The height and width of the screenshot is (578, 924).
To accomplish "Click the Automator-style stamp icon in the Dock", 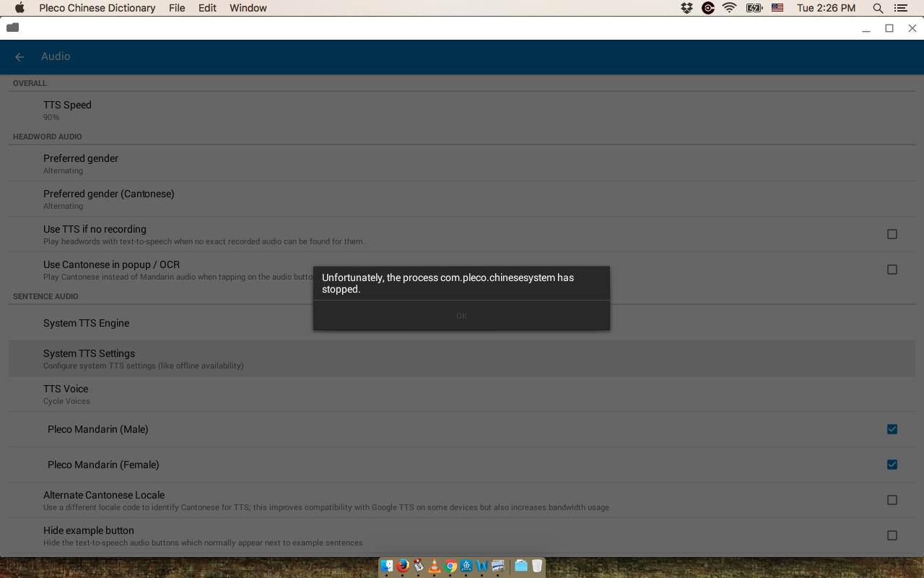I will click(419, 566).
